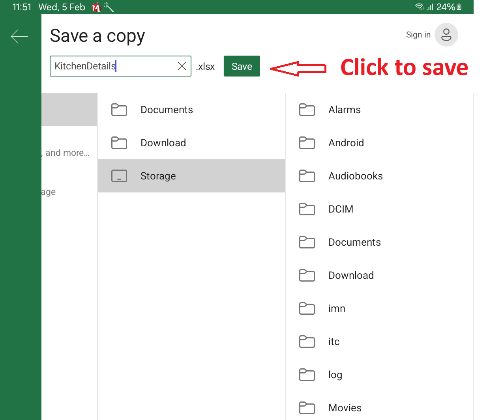Click the log folder icon
The image size is (504, 420).
click(307, 375)
